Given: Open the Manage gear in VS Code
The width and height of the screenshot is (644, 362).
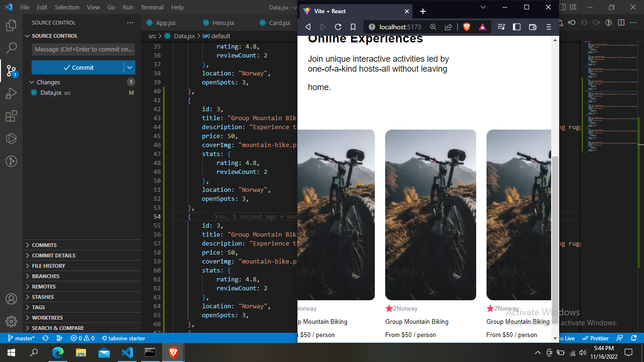Looking at the screenshot, I should pos(11,321).
